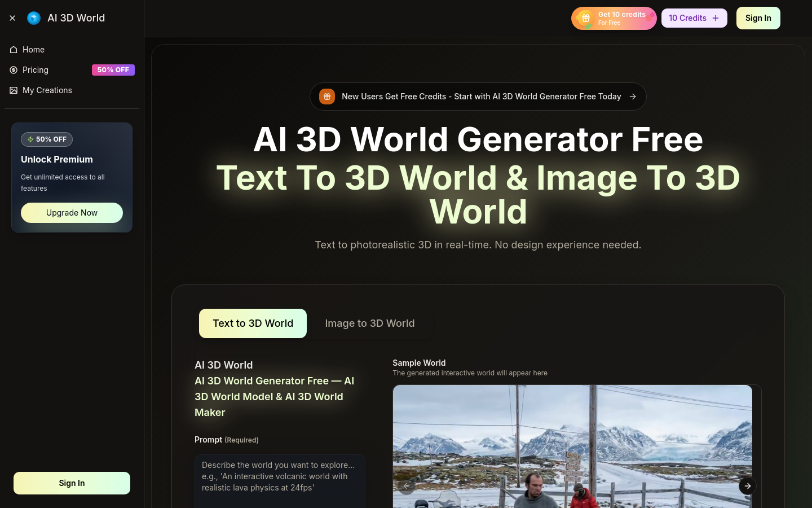This screenshot has width=812, height=508.
Task: Go to My Creations
Action: pos(72,90)
